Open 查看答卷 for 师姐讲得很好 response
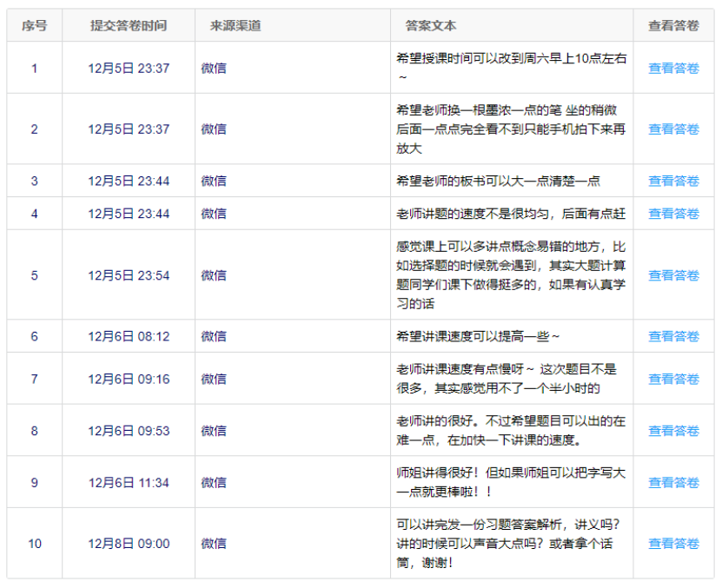This screenshot has width=722, height=588. coord(673,482)
